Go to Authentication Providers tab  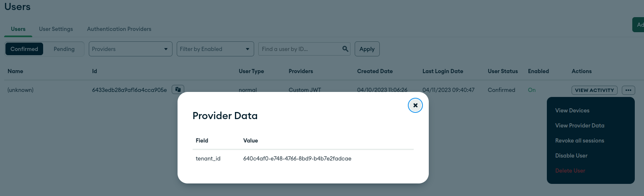click(119, 29)
